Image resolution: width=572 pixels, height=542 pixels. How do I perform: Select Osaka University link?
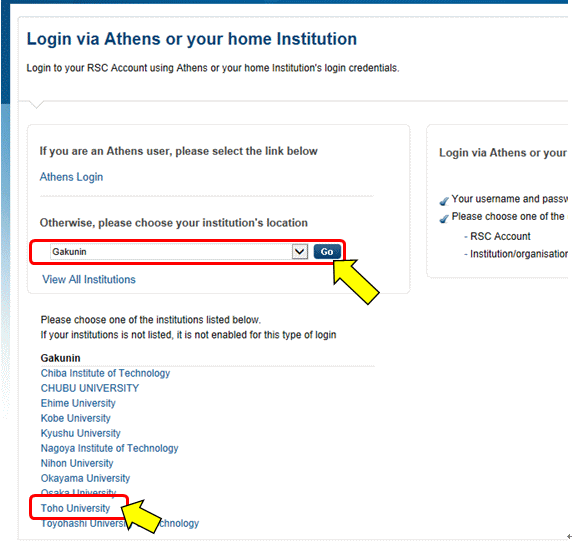[x=78, y=492]
